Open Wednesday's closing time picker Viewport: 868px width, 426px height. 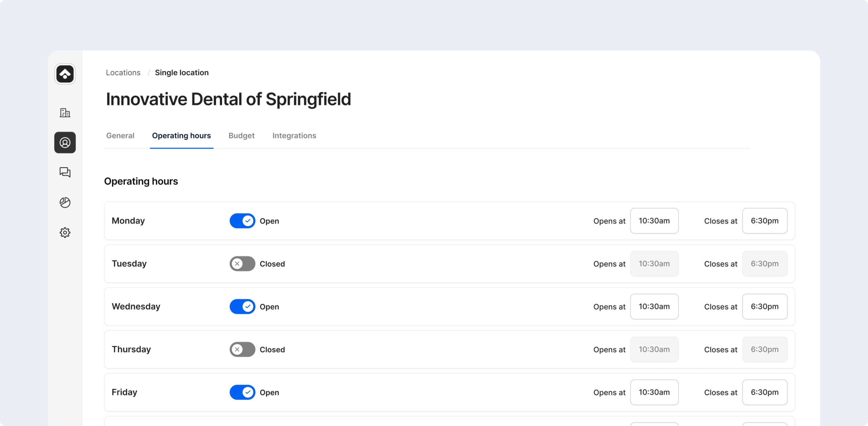765,307
